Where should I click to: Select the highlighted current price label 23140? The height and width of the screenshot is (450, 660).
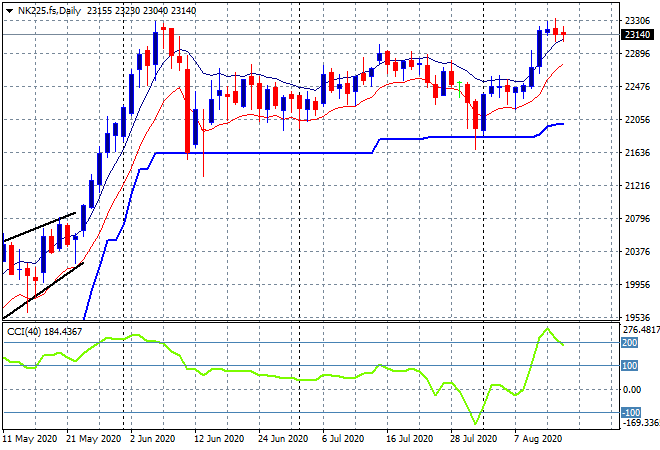click(638, 35)
